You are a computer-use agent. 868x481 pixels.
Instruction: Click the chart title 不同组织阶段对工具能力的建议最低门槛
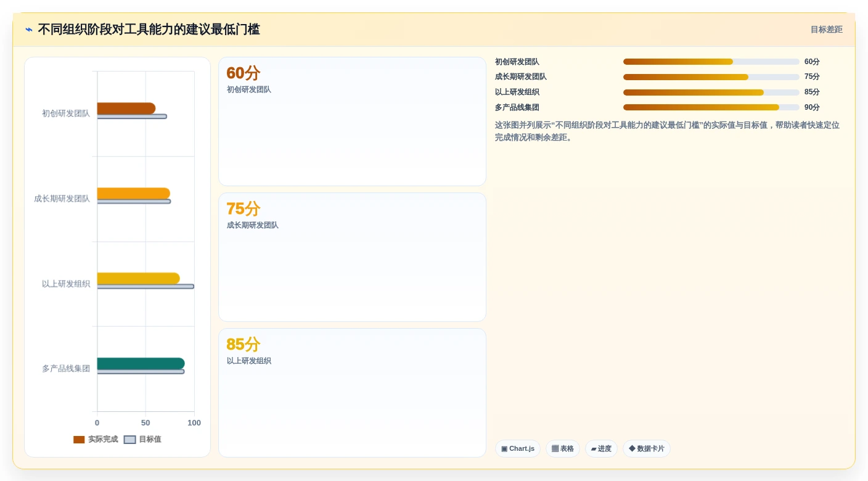149,30
